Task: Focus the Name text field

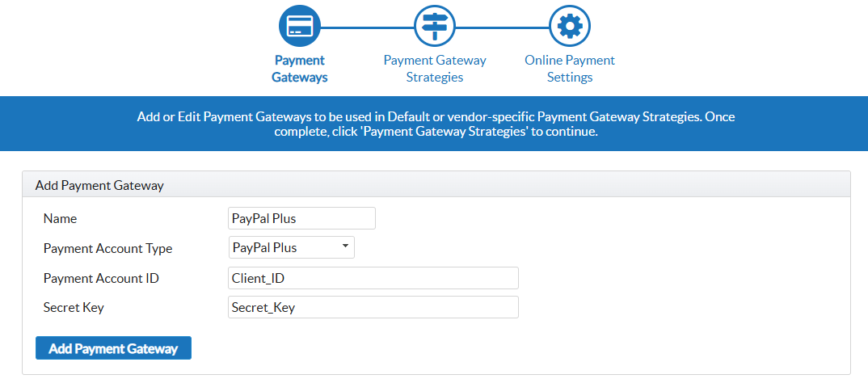Action: (302, 218)
